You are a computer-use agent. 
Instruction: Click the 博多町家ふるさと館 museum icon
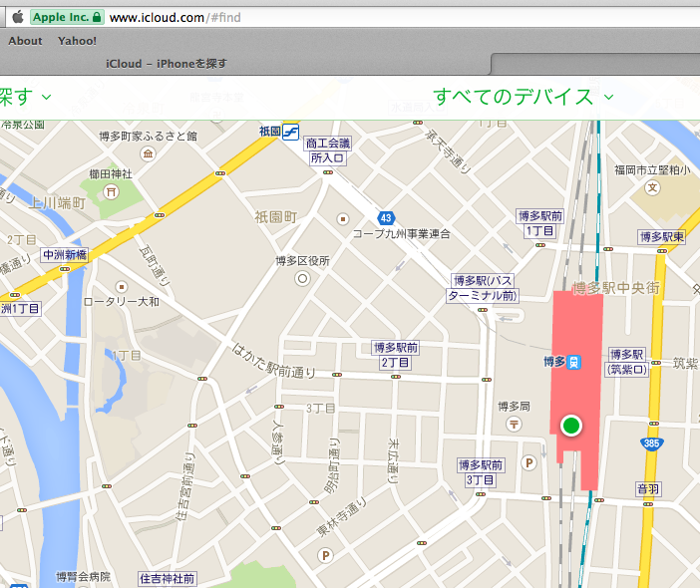click(x=148, y=153)
